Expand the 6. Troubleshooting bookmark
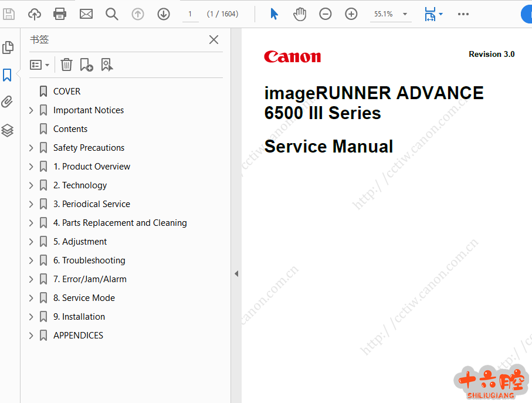This screenshot has width=532, height=403. pos(32,260)
